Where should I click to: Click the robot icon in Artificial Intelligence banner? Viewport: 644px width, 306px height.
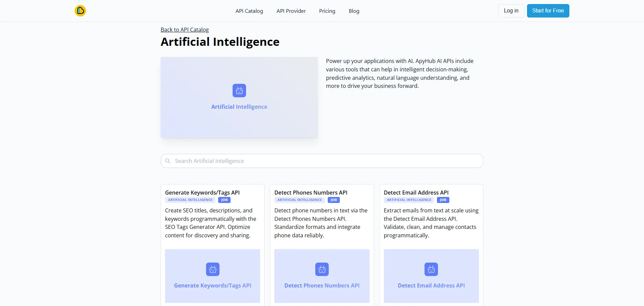click(239, 91)
